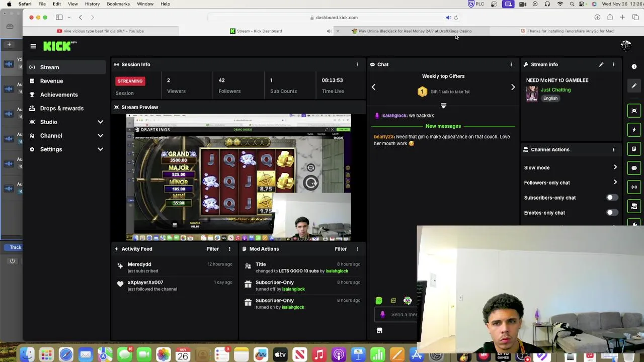Open Activity Feed three-dot menu

[x=229, y=249]
